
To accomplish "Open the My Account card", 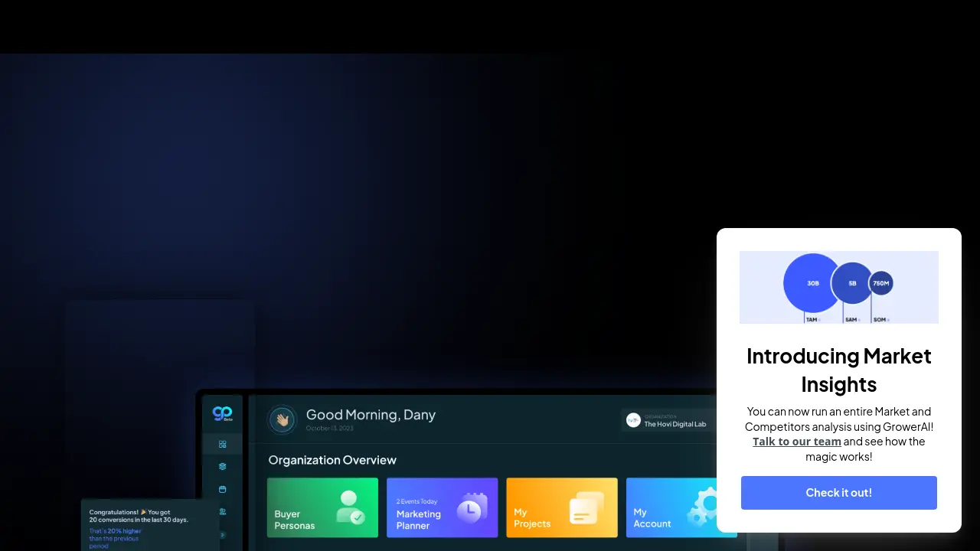I will click(672, 507).
